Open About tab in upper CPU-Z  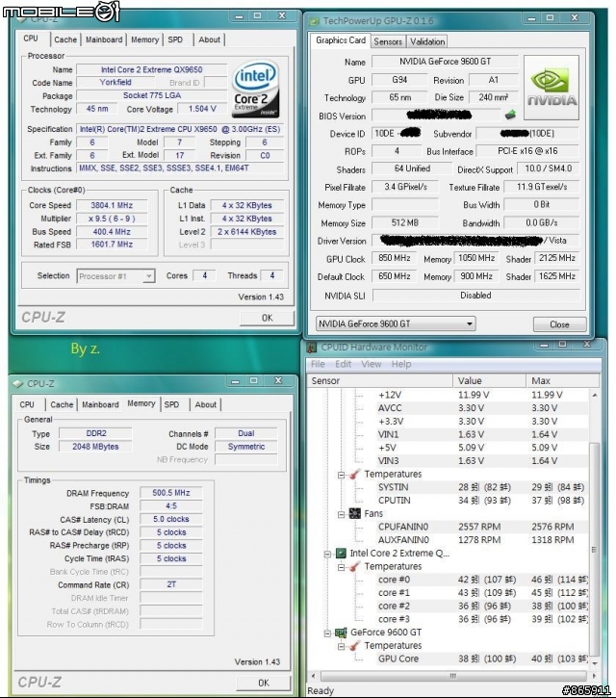click(209, 39)
